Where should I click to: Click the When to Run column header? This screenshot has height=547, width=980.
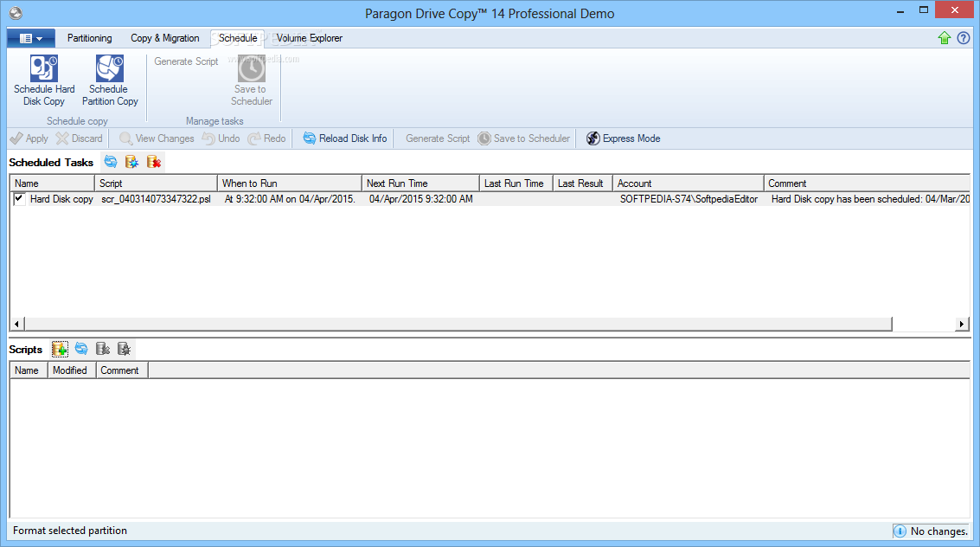coord(290,183)
